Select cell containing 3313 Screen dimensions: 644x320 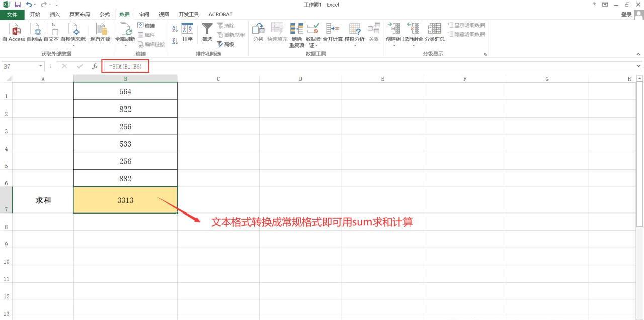click(x=125, y=200)
